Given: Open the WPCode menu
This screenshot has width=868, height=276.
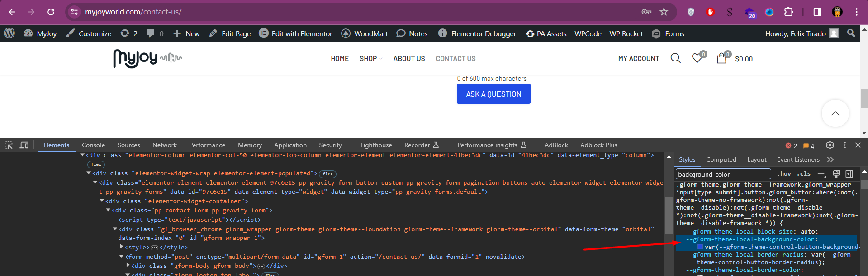Looking at the screenshot, I should click(x=588, y=33).
